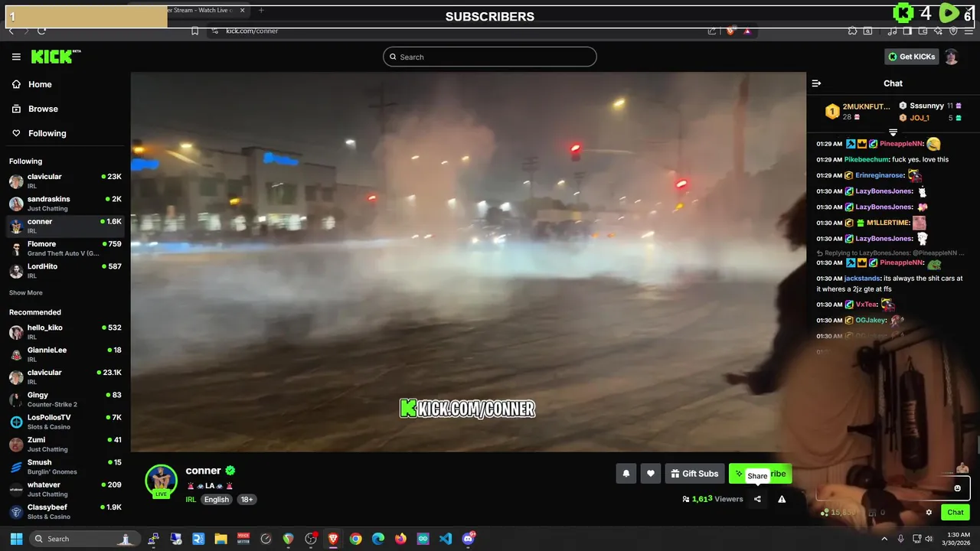
Task: Click Pikebeechum username in chat
Action: point(866,159)
